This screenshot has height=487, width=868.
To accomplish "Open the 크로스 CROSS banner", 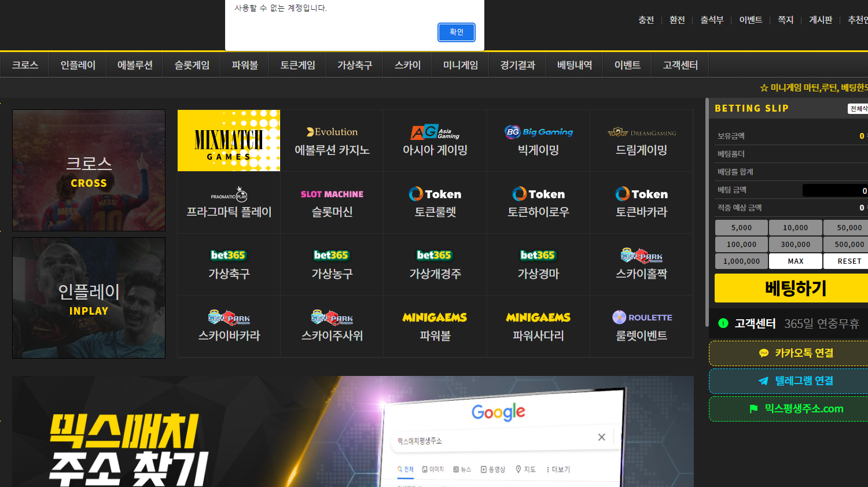I will point(89,171).
